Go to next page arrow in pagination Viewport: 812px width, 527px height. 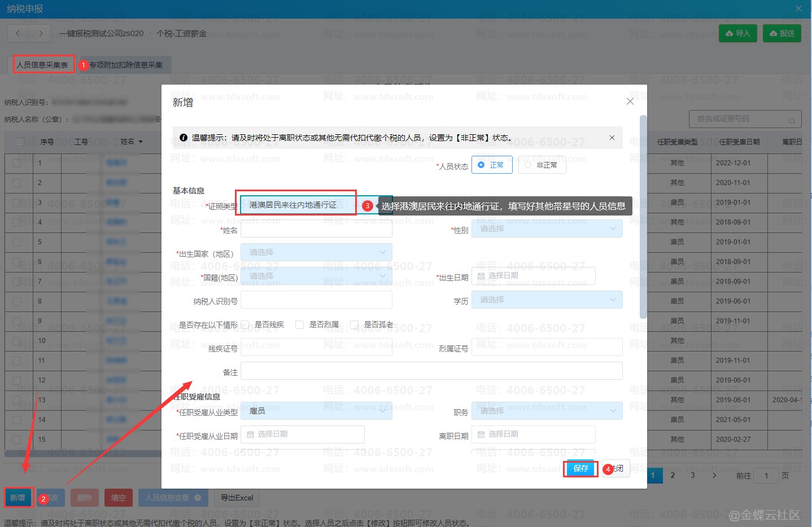714,476
